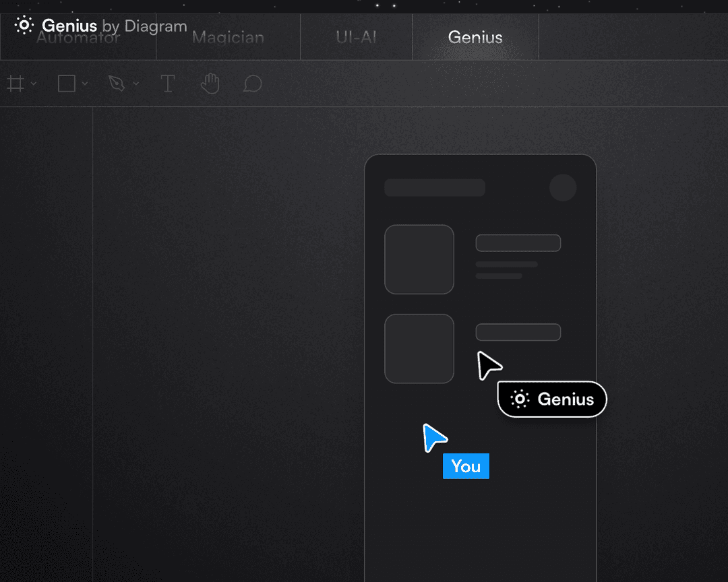Screen dimensions: 728x582
Task: Click the blue You cursor label
Action: pyautogui.click(x=466, y=466)
